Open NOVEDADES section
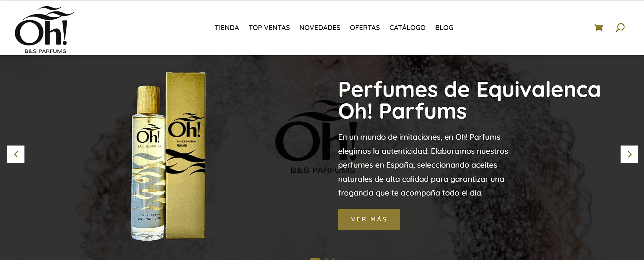This screenshot has width=644, height=260. [320, 28]
